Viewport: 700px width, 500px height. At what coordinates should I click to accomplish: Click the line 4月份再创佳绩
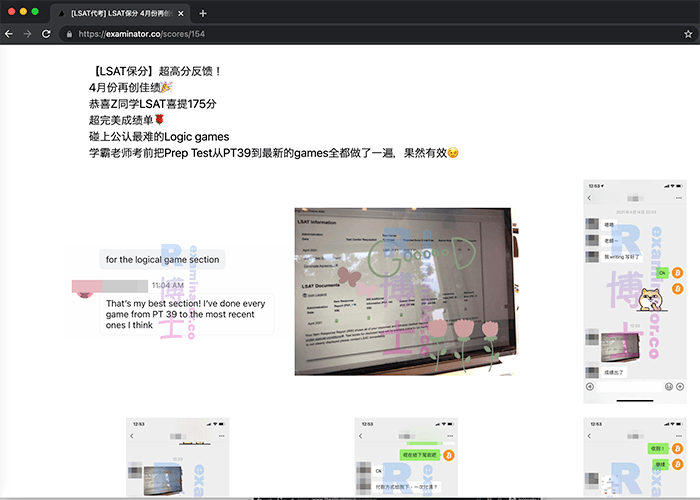pos(131,88)
